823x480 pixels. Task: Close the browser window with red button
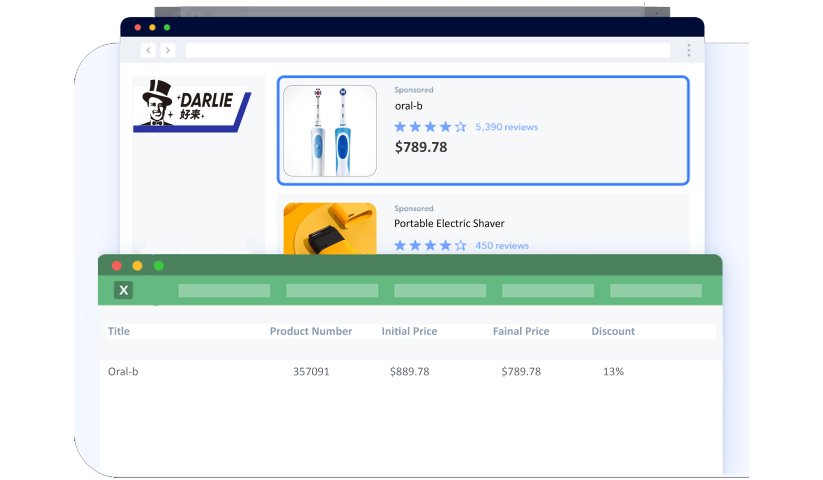pos(138,27)
